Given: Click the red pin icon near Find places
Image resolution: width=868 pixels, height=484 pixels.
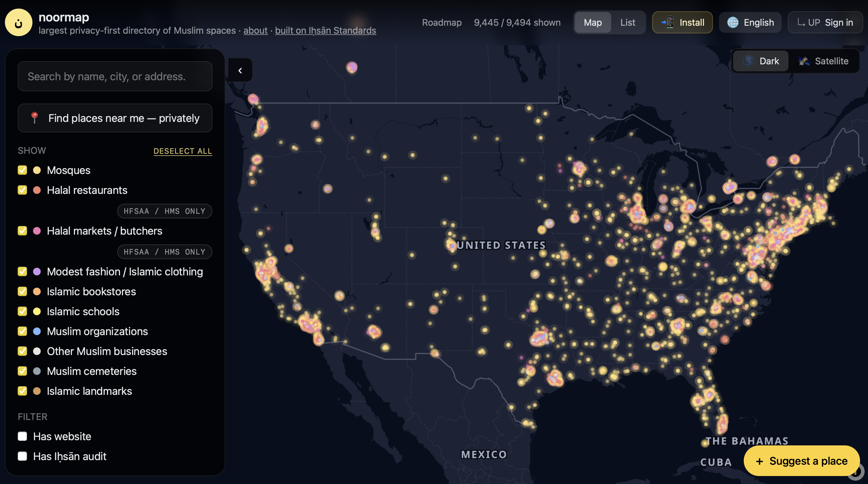Looking at the screenshot, I should [34, 118].
